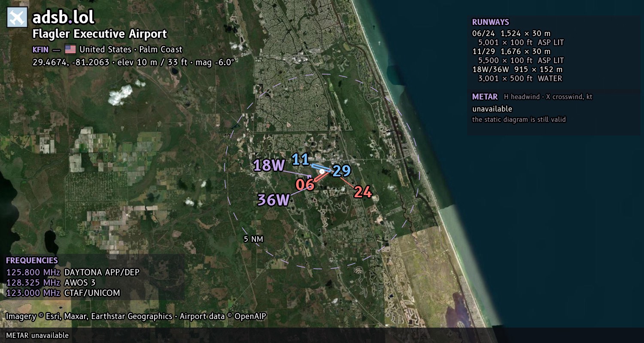Click 'the static diagram is still valid' note
Screen dimensions: 644x343
pyautogui.click(x=519, y=120)
